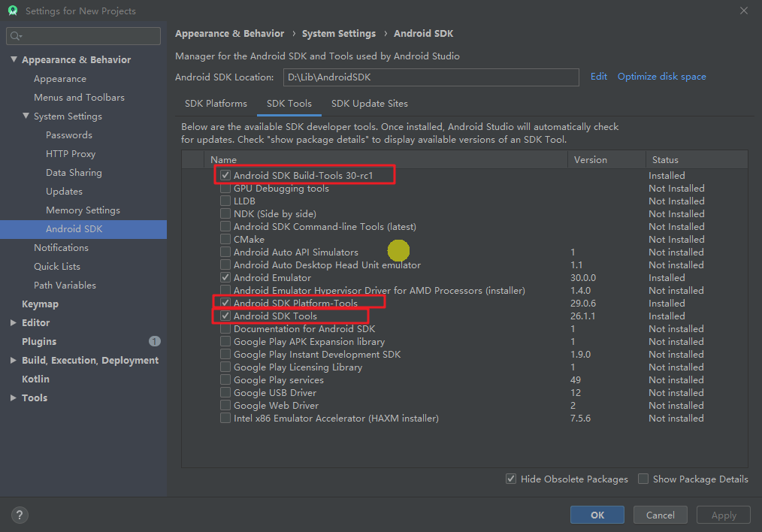Viewport: 762px width, 532px height.
Task: Tick NDK (Side by side) checkbox
Action: pos(225,213)
